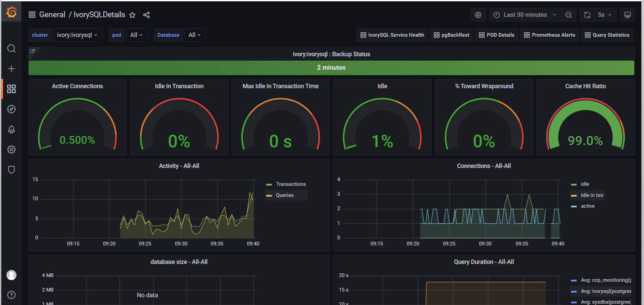Open dashboard settings gear in top bar

tap(478, 15)
